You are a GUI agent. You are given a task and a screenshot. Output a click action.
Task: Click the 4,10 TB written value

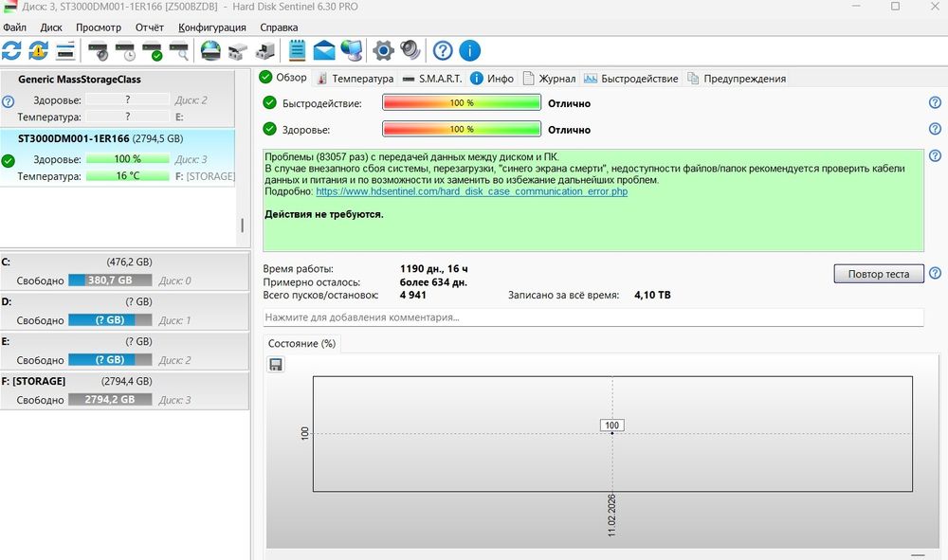652,295
